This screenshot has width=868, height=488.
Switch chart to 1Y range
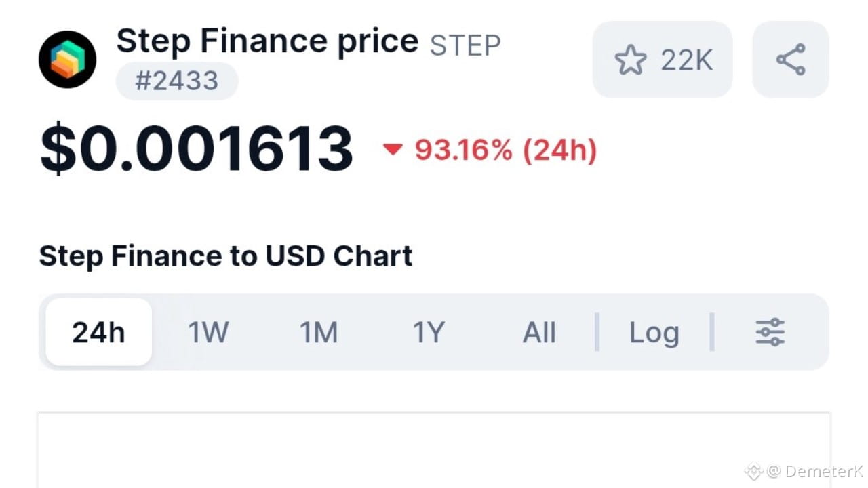[x=429, y=332]
